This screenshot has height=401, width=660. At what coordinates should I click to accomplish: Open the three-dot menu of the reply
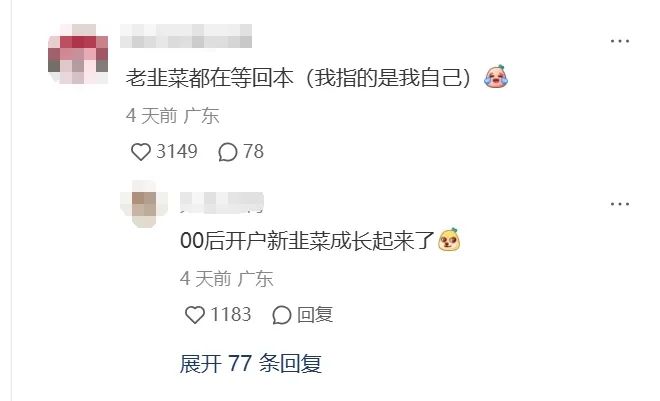(620, 204)
